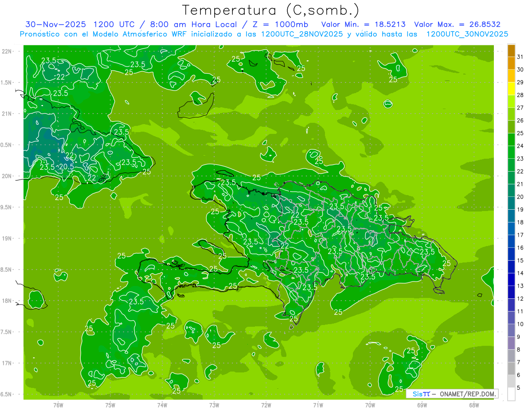Click the "68W" longitude axis label
532x411 pixels.
[x=474, y=405]
